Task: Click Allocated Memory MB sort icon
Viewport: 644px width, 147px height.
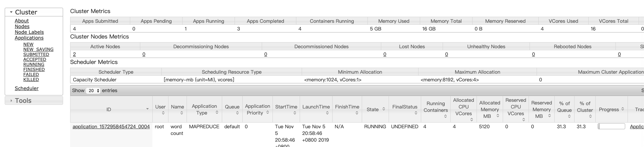Action: (498, 116)
